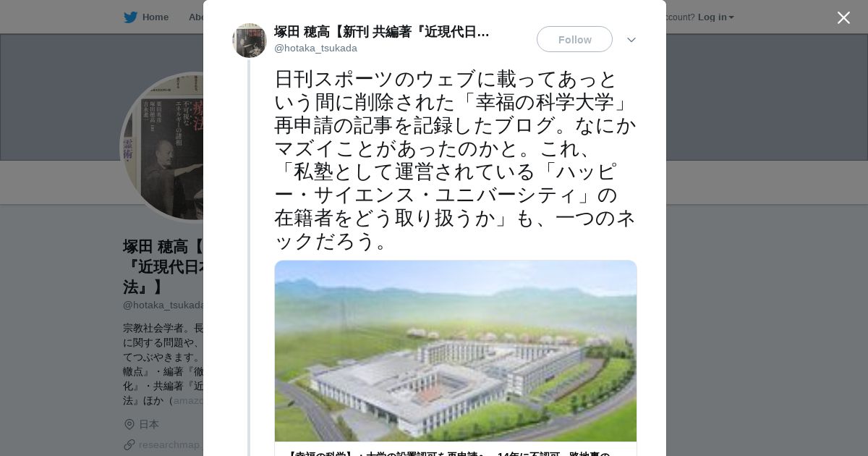Click the Twitter bird logo

[130, 17]
